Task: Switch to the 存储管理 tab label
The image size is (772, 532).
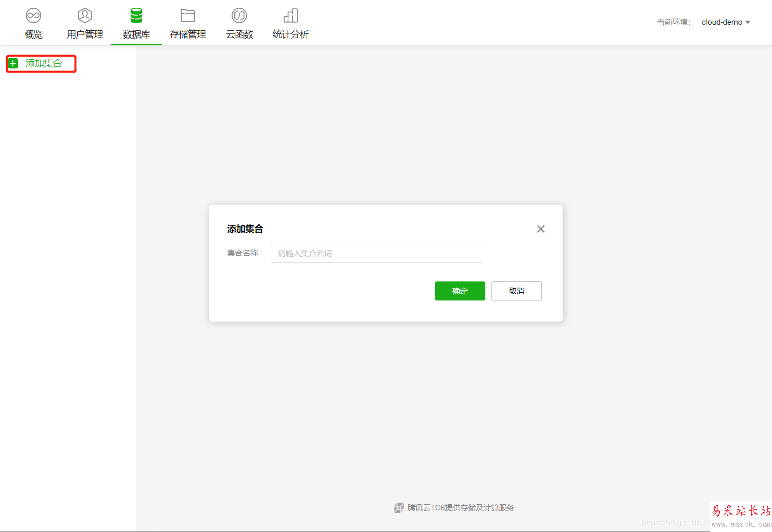Action: coord(188,34)
